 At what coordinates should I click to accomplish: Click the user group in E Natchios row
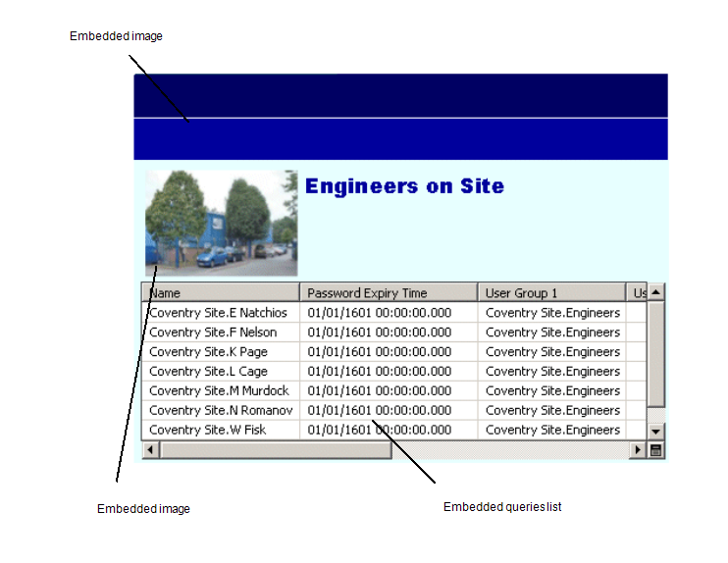(x=551, y=312)
